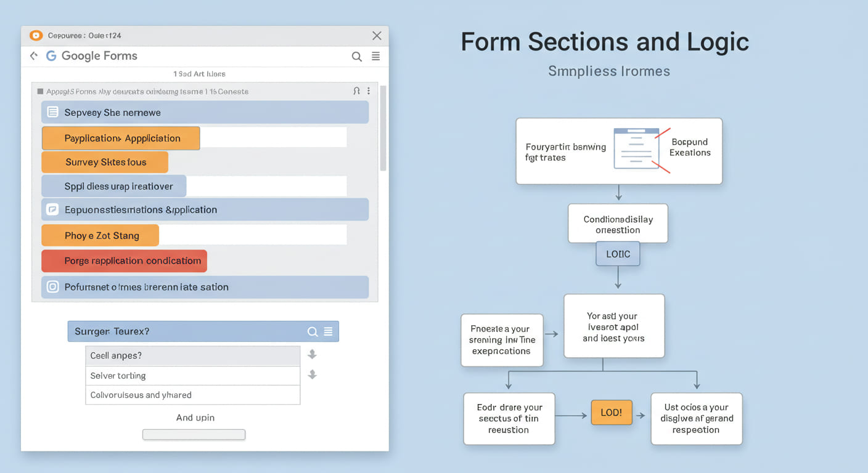The height and width of the screenshot is (473, 868).
Task: Click the red Porge rapplication condicatiom button
Action: 124,261
